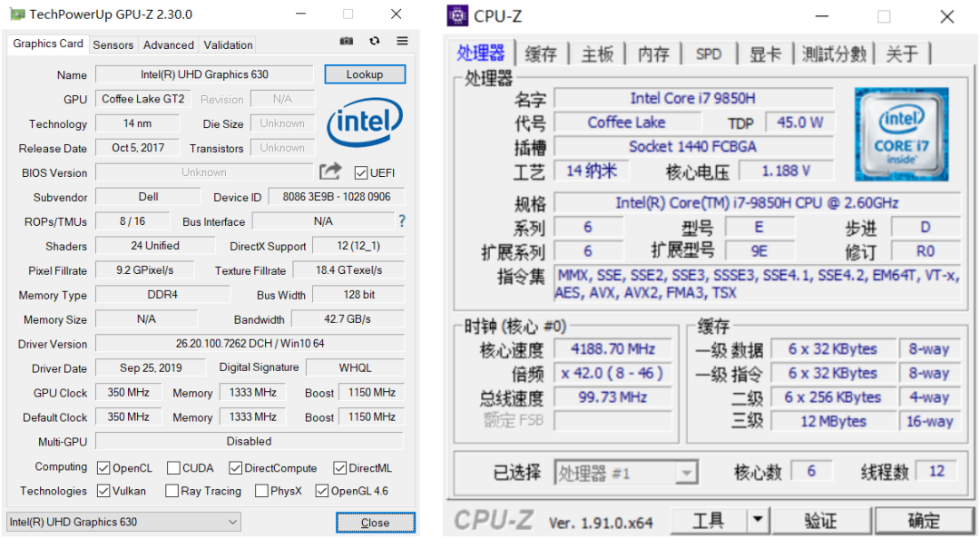The height and width of the screenshot is (538, 980).
Task: Switch to the Validation tab
Action: click(228, 45)
